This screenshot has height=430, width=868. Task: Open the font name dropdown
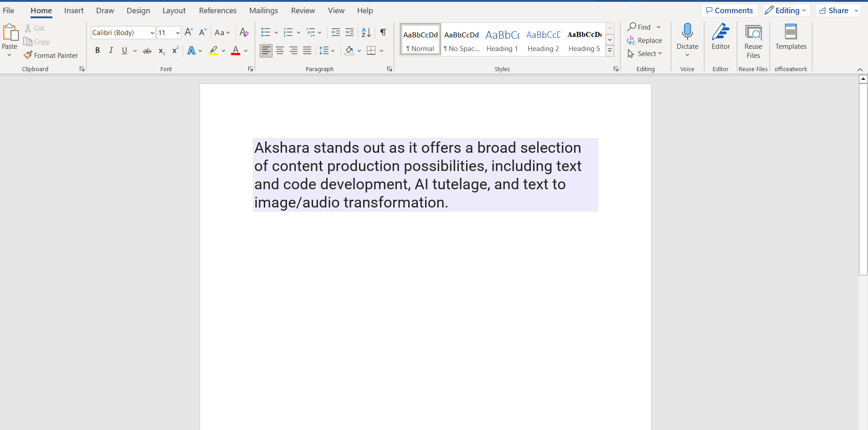[x=152, y=33]
